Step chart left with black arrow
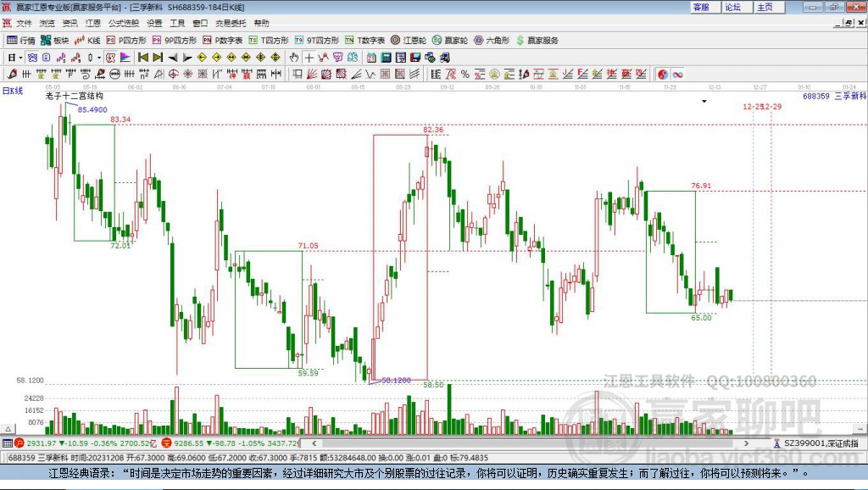This screenshot has width=868, height=490. (x=173, y=57)
